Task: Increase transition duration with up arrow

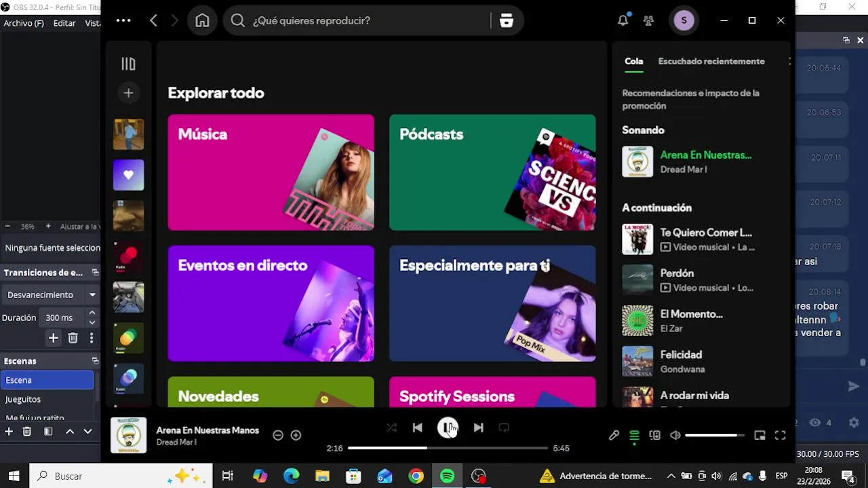Action: pos(92,313)
